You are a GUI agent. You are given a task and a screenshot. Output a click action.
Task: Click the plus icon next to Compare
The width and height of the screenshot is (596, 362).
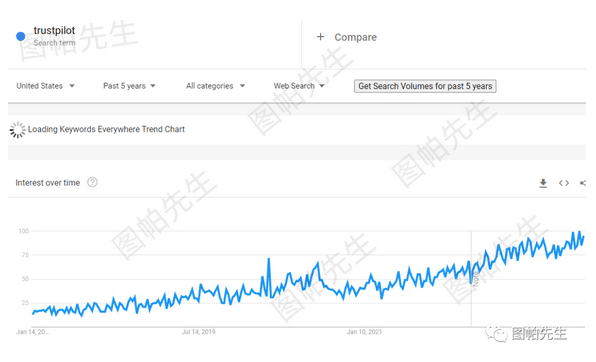coord(320,37)
